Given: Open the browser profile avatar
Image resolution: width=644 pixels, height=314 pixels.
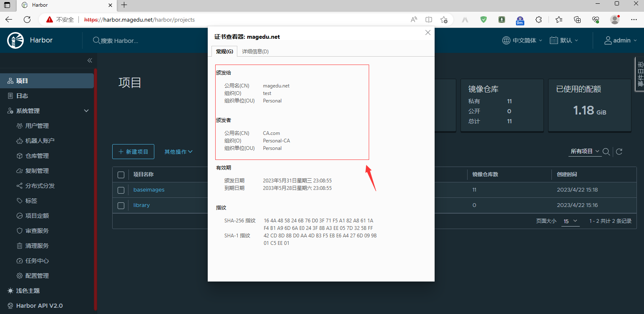Looking at the screenshot, I should coord(614,20).
